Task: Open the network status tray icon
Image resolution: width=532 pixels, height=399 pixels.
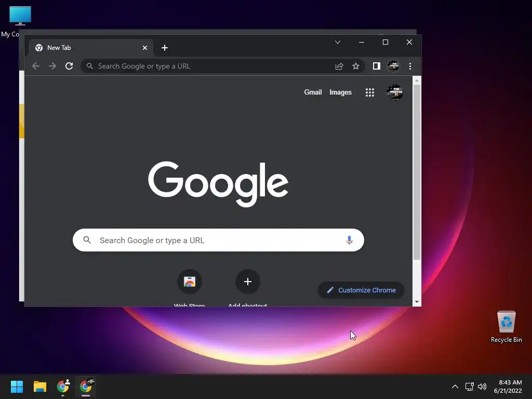Action: click(x=469, y=387)
